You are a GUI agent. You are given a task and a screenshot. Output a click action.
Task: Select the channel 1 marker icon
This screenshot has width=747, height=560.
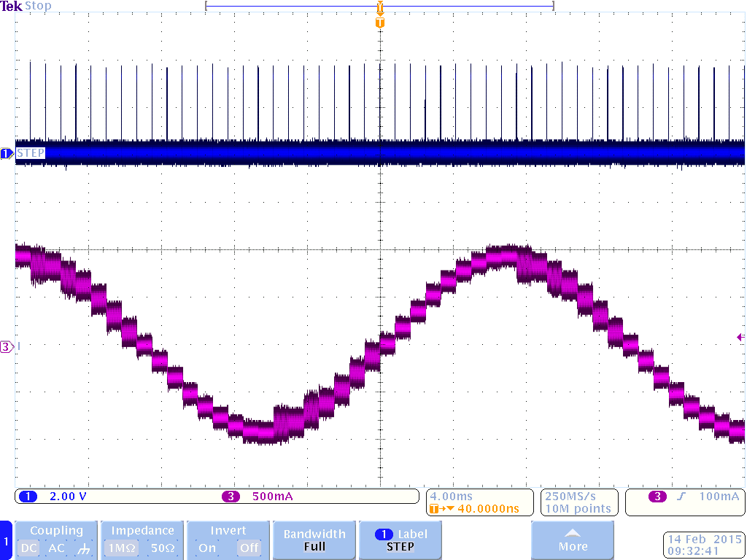point(5,153)
